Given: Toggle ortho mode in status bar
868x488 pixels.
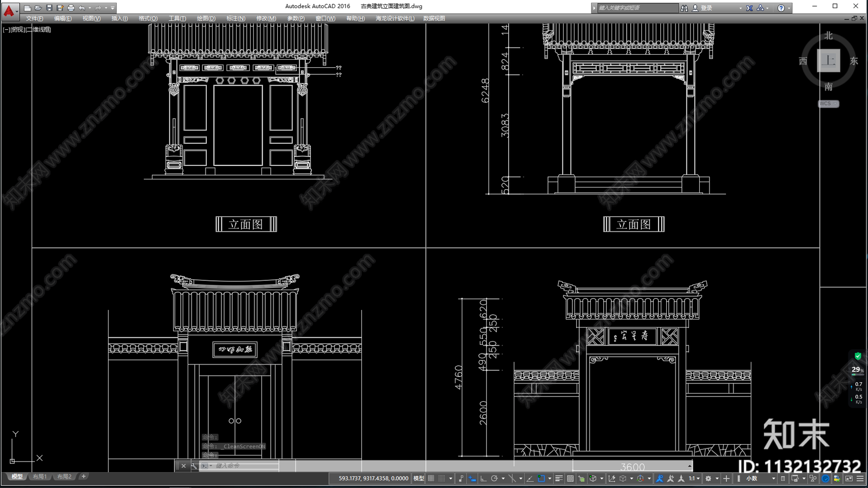Looking at the screenshot, I should (482, 478).
